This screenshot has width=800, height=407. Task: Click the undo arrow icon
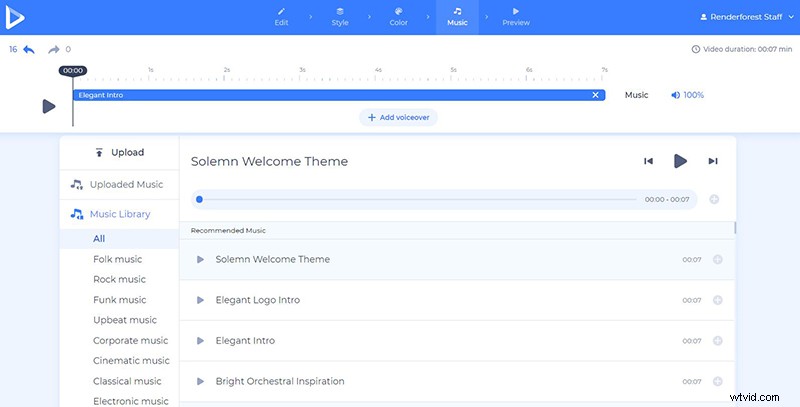pyautogui.click(x=29, y=49)
